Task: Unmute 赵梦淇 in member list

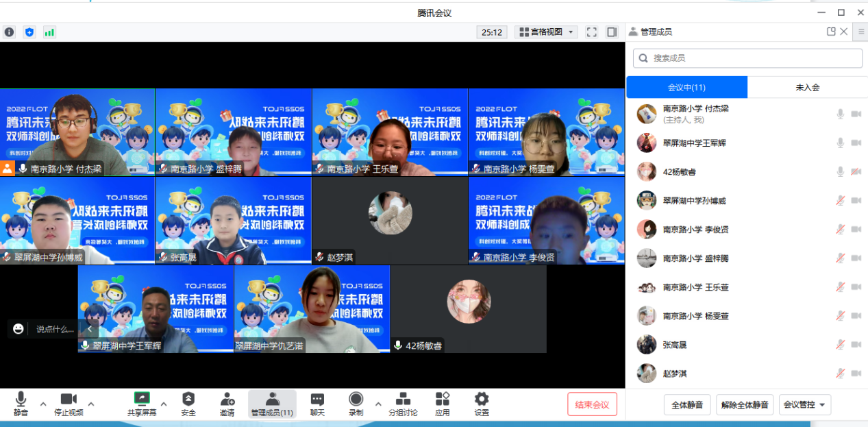Action: 840,374
